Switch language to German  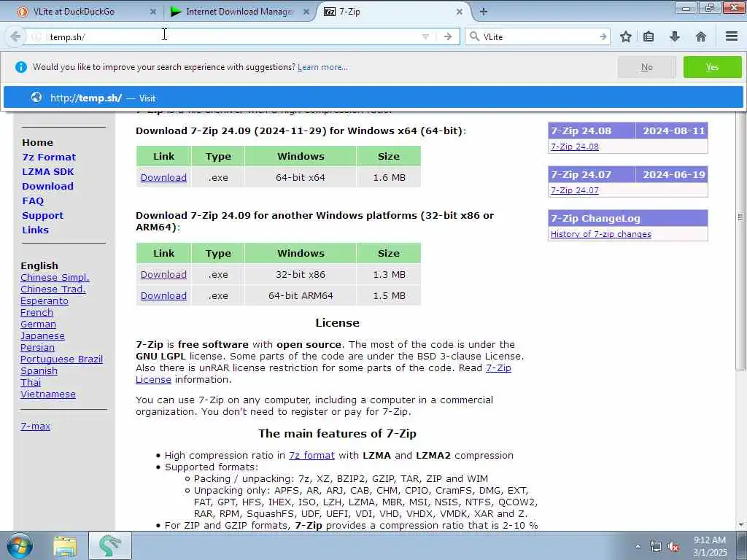click(x=38, y=324)
